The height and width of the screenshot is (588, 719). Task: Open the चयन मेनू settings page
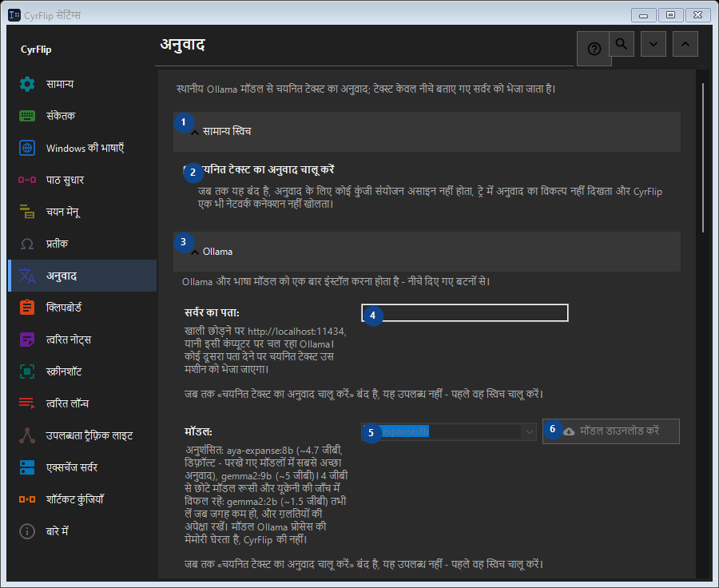(82, 212)
